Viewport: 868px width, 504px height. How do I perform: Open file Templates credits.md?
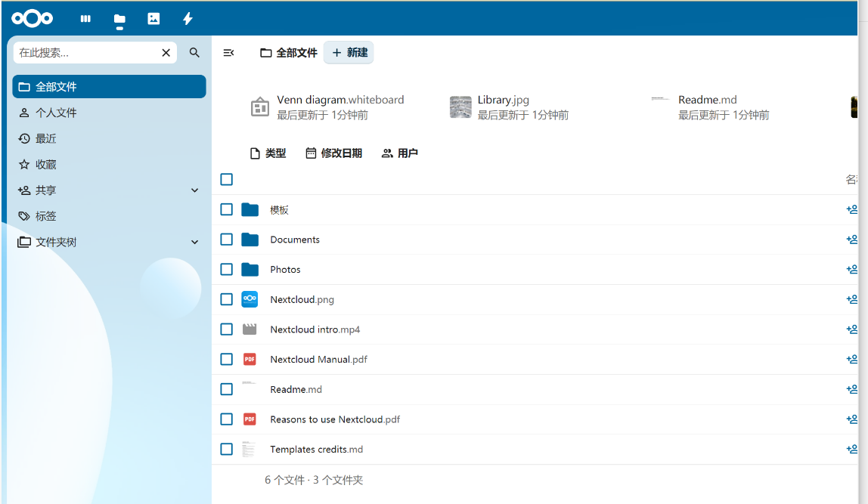tap(316, 450)
